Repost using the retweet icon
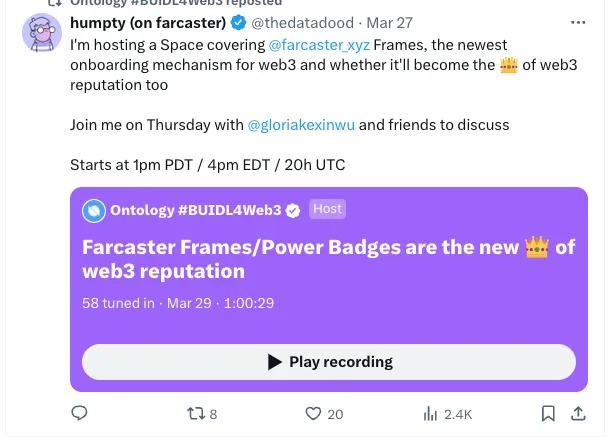 pyautogui.click(x=195, y=413)
